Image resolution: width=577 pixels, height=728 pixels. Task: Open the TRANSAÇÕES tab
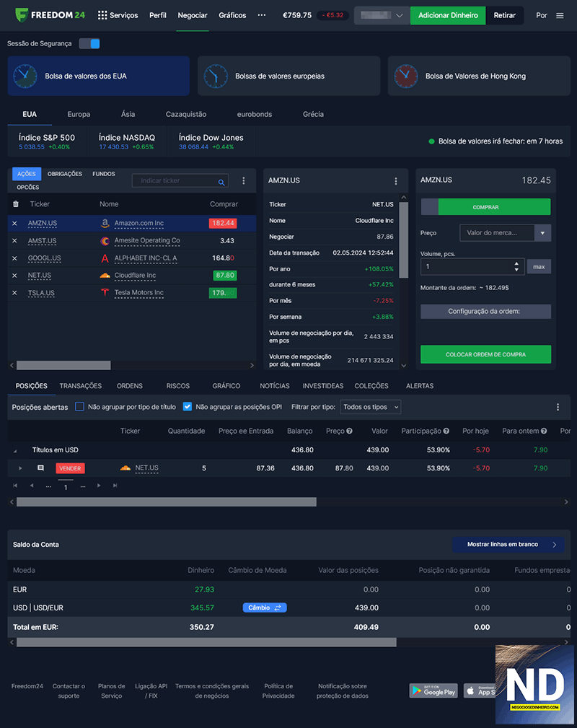point(80,386)
